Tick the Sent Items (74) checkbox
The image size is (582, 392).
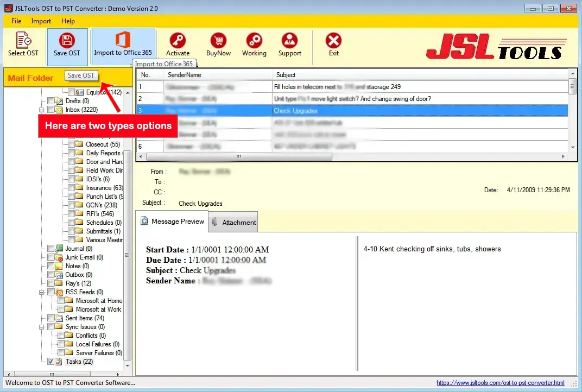pos(50,318)
